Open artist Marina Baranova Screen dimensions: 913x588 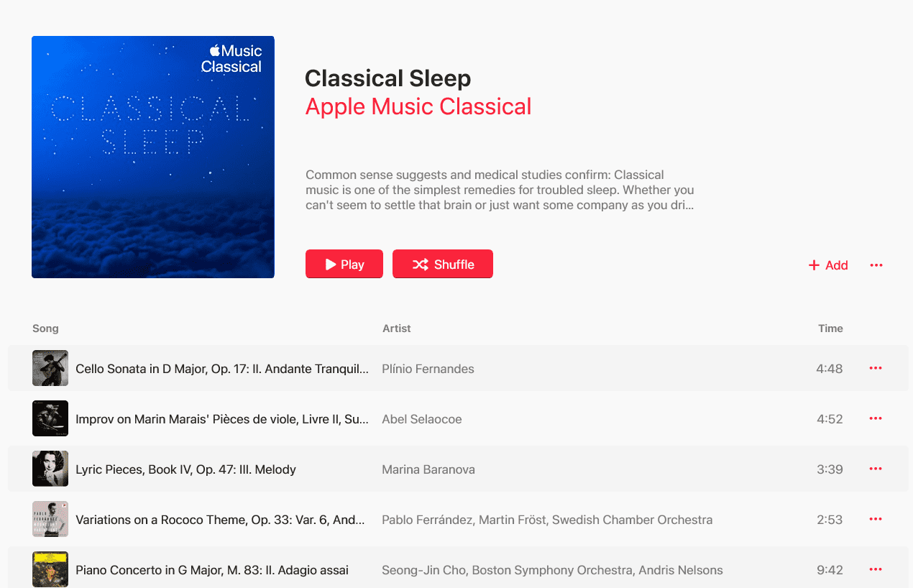(428, 469)
